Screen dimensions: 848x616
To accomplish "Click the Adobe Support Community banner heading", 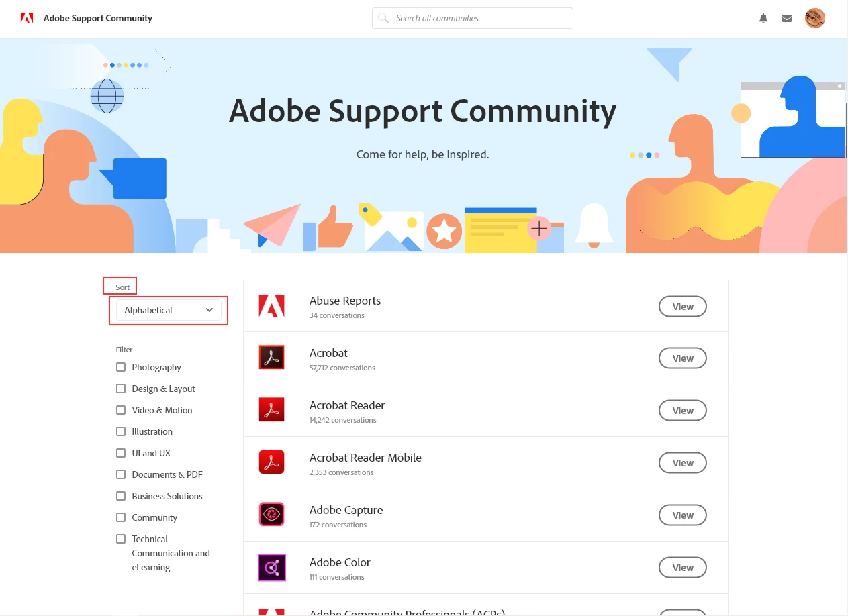I will 423,111.
